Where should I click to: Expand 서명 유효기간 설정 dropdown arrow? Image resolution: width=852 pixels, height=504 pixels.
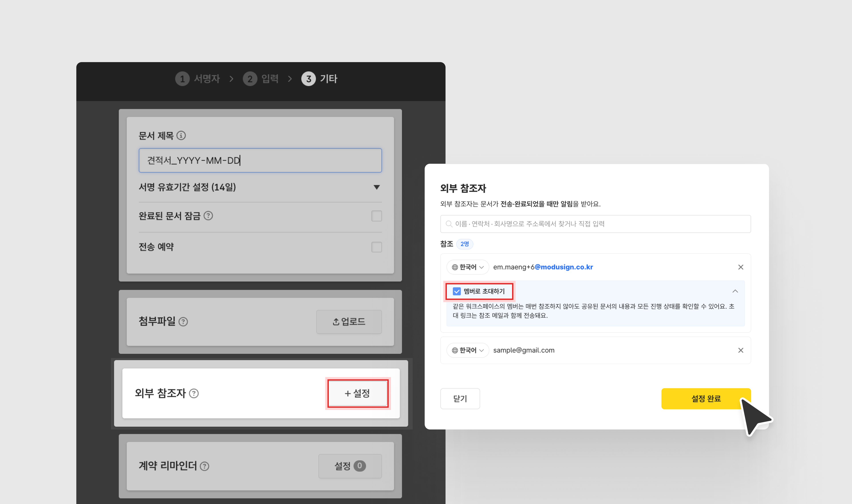pyautogui.click(x=376, y=187)
